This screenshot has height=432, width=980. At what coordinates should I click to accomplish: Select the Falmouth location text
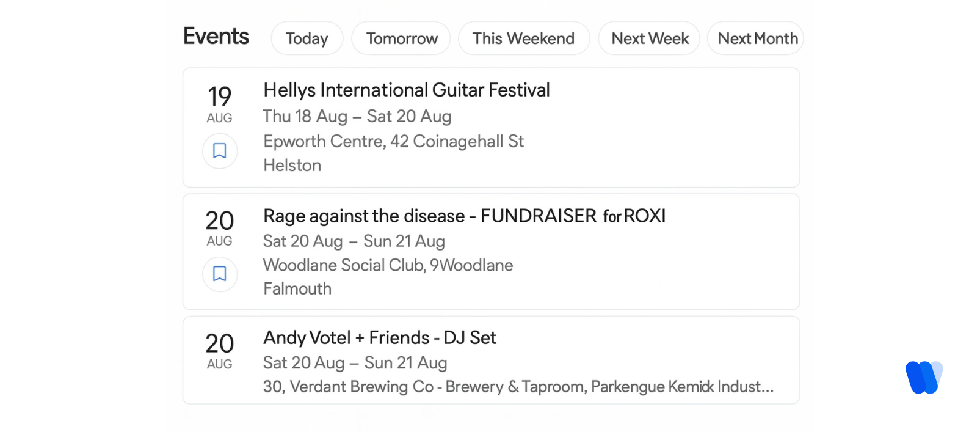point(297,288)
